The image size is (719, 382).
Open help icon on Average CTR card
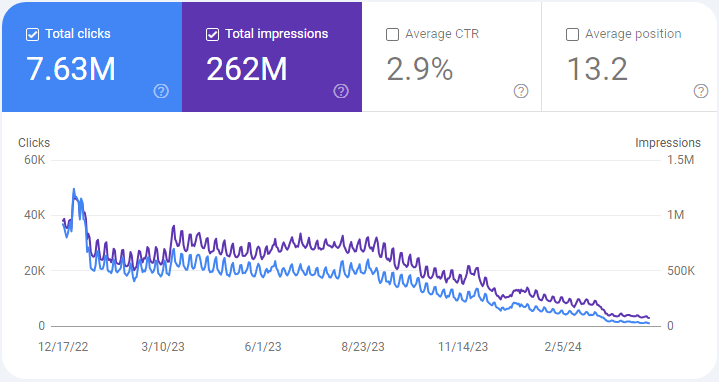click(520, 91)
